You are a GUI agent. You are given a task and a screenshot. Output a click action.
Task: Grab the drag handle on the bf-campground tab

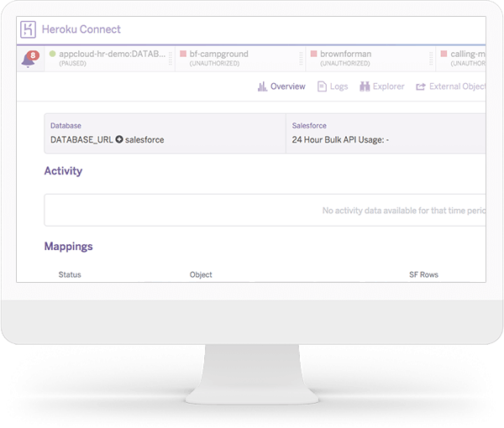[x=301, y=59]
